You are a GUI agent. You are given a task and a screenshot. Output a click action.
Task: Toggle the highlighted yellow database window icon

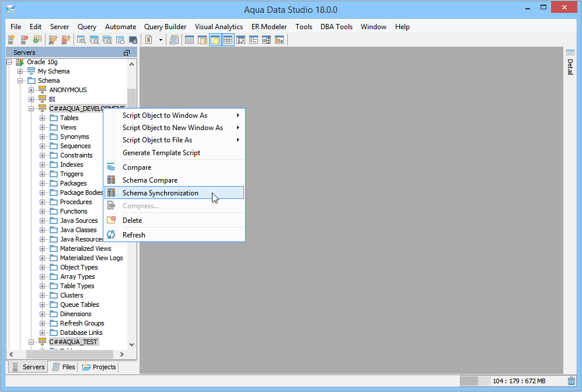click(215, 40)
